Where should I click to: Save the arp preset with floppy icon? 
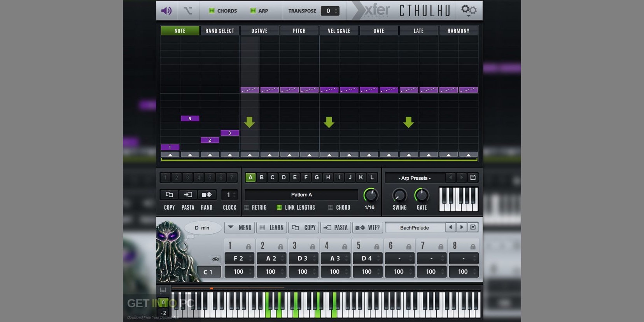[473, 178]
